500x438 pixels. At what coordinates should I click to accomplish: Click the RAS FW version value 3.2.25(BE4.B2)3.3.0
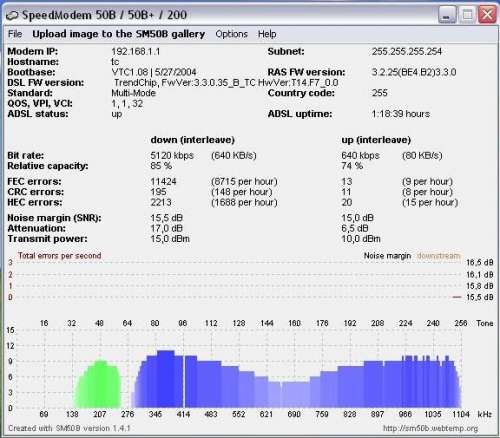(x=414, y=72)
